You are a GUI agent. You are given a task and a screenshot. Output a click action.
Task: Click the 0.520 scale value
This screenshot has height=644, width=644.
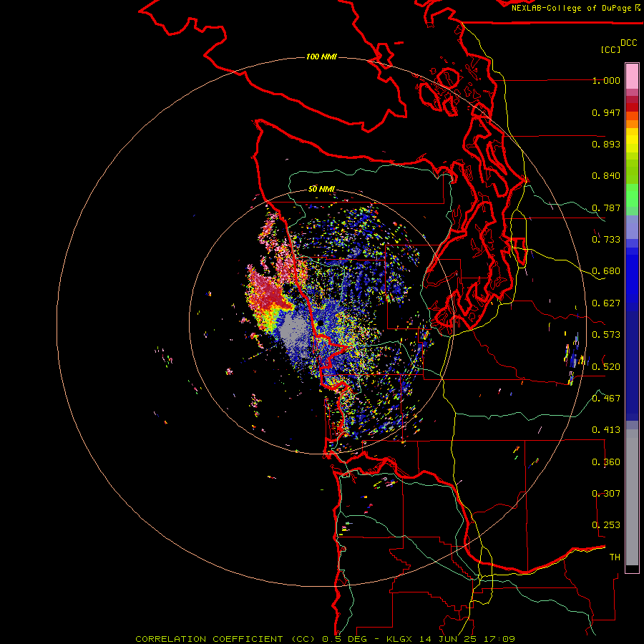tap(606, 367)
